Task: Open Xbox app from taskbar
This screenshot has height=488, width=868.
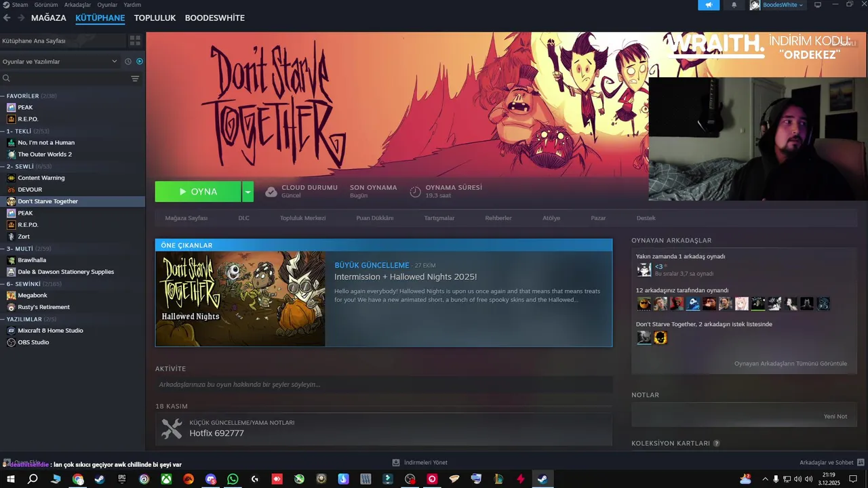Action: point(166,479)
